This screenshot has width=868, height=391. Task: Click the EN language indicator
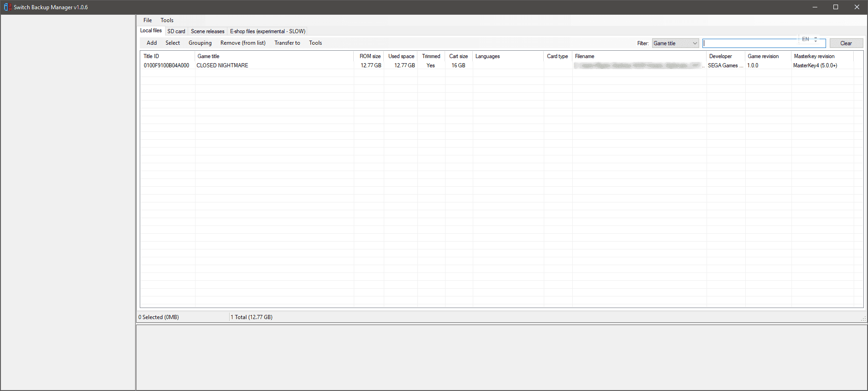[805, 39]
